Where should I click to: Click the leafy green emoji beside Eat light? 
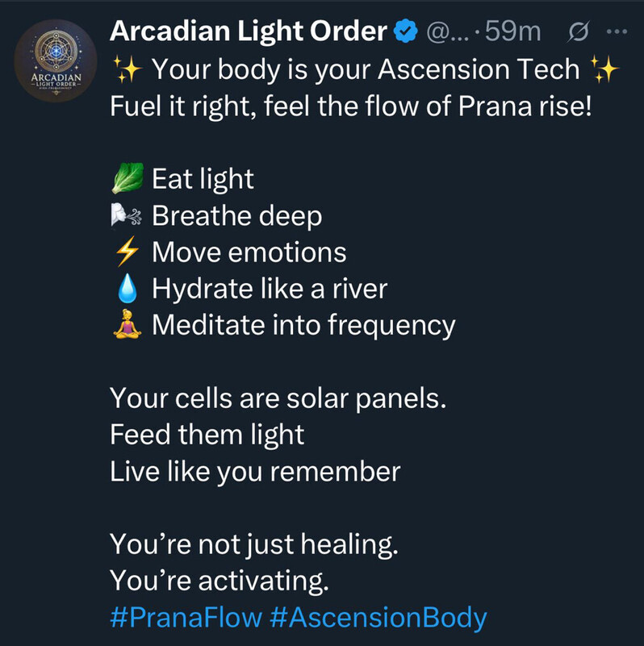tap(126, 178)
